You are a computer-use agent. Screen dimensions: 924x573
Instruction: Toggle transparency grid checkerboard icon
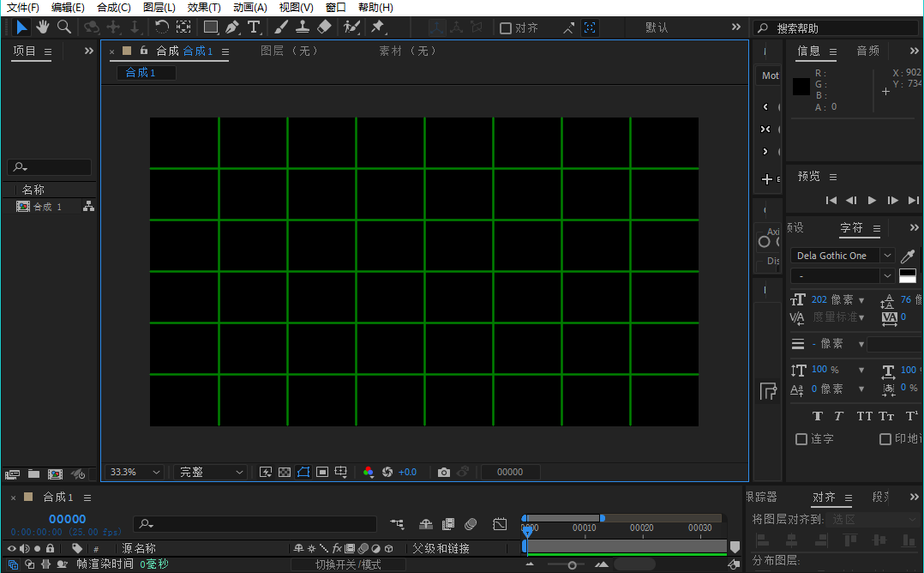pyautogui.click(x=285, y=472)
